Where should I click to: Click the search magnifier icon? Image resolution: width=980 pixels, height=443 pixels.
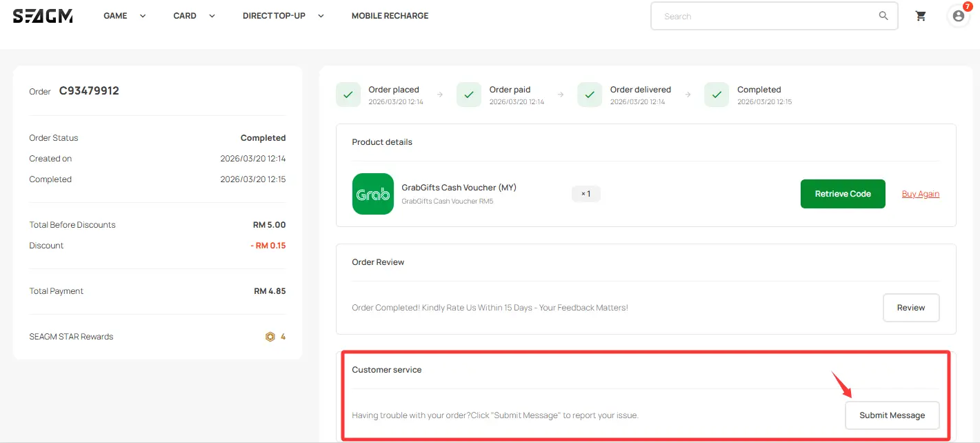pyautogui.click(x=883, y=16)
